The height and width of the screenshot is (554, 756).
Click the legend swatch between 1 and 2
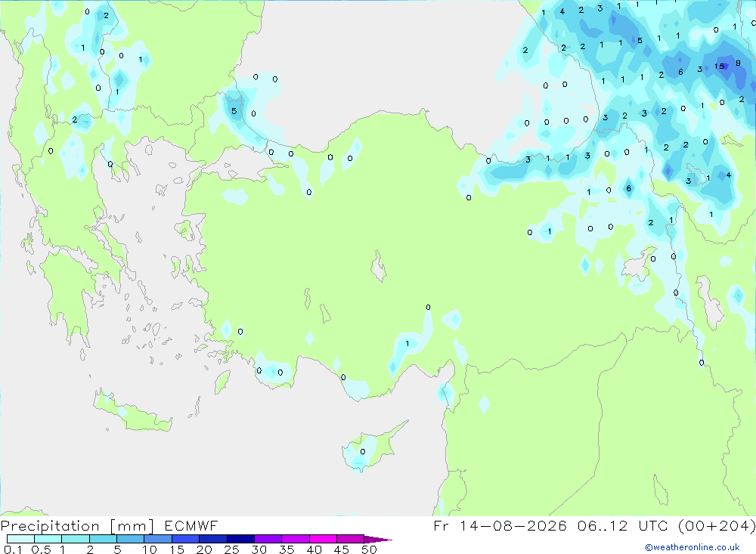coord(75,539)
